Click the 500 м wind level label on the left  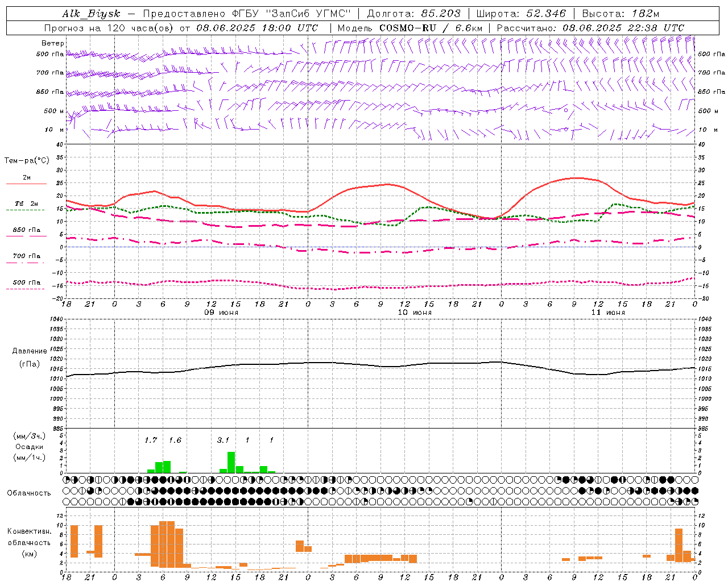point(54,111)
